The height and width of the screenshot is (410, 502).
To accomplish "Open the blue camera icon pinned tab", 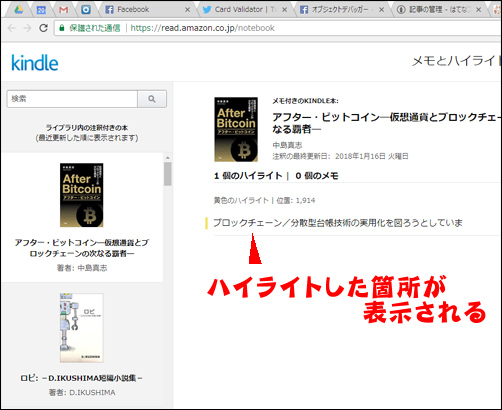I will (x=86, y=10).
